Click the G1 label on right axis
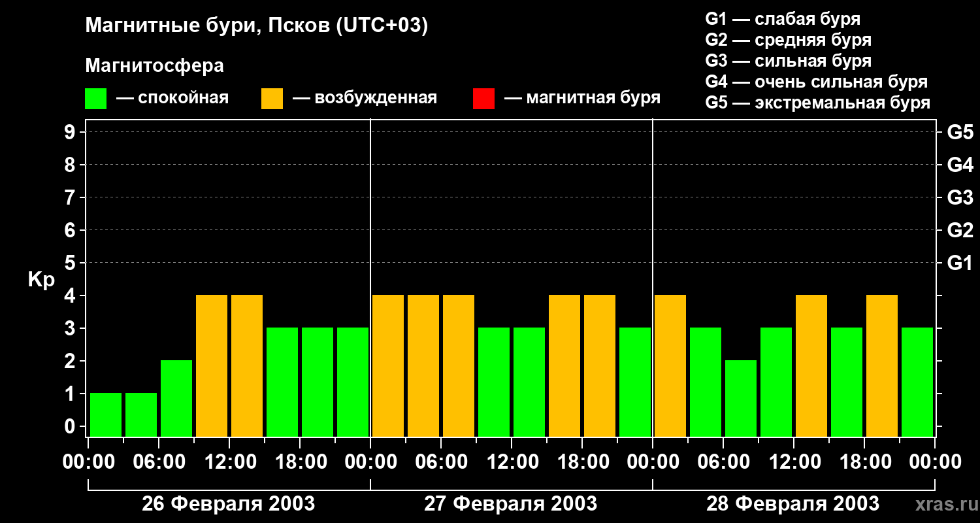The width and height of the screenshot is (980, 523). [x=960, y=263]
